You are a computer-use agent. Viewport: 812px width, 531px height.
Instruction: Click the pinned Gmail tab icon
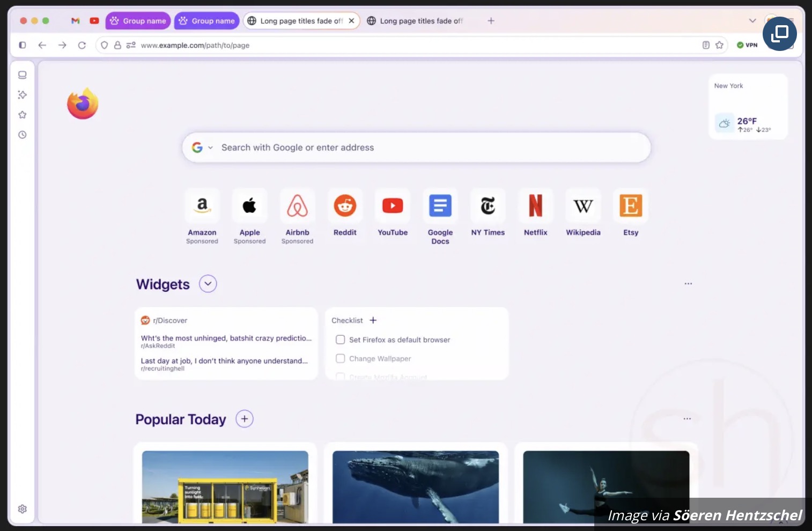click(x=76, y=21)
